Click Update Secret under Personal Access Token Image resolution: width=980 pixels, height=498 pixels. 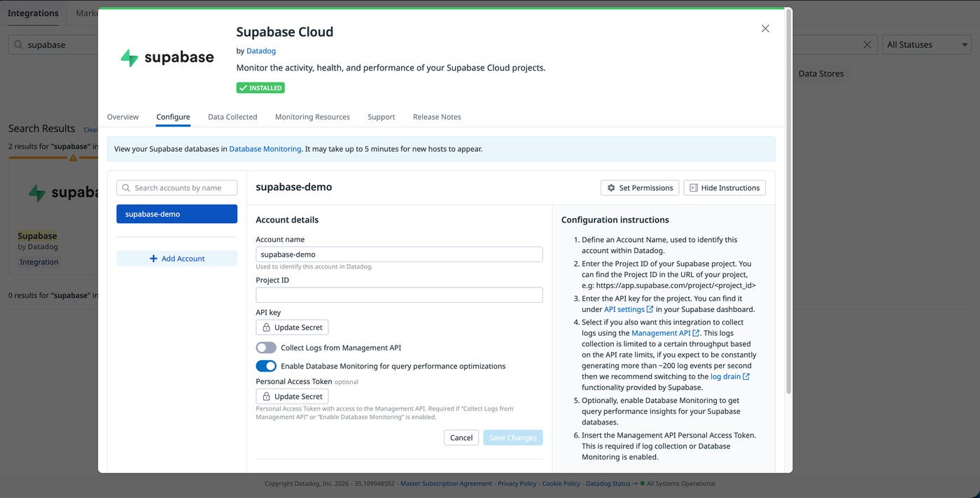click(x=292, y=397)
